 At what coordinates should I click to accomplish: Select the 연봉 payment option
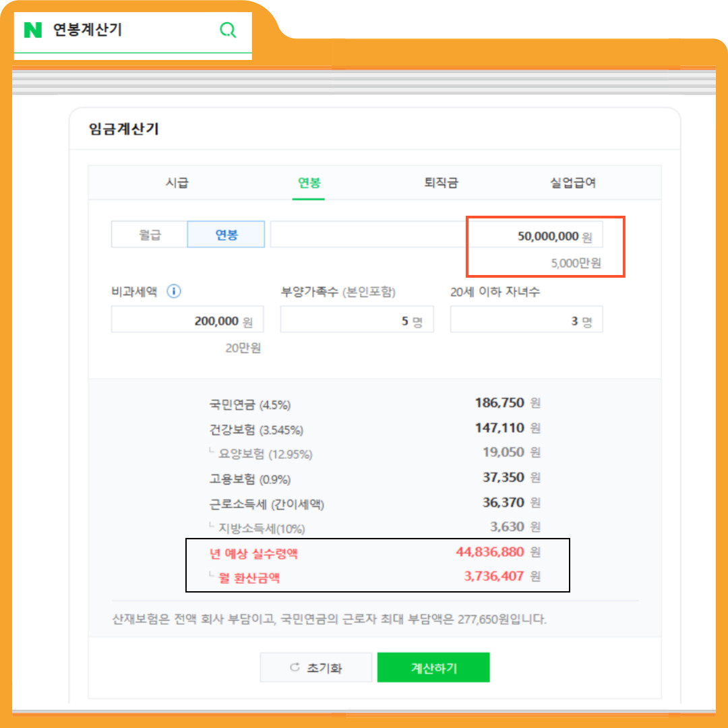[x=226, y=234]
